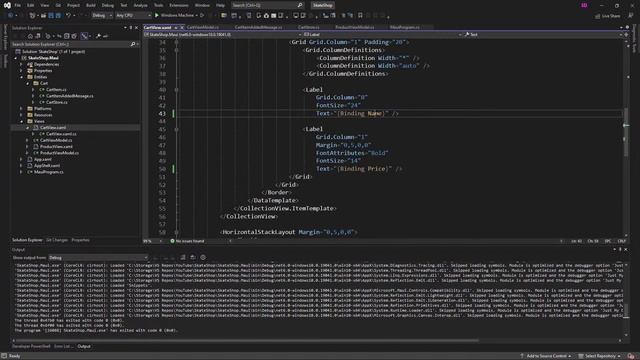The image size is (640, 360).
Task: Click Add to Source Control in status bar
Action: (x=546, y=356)
